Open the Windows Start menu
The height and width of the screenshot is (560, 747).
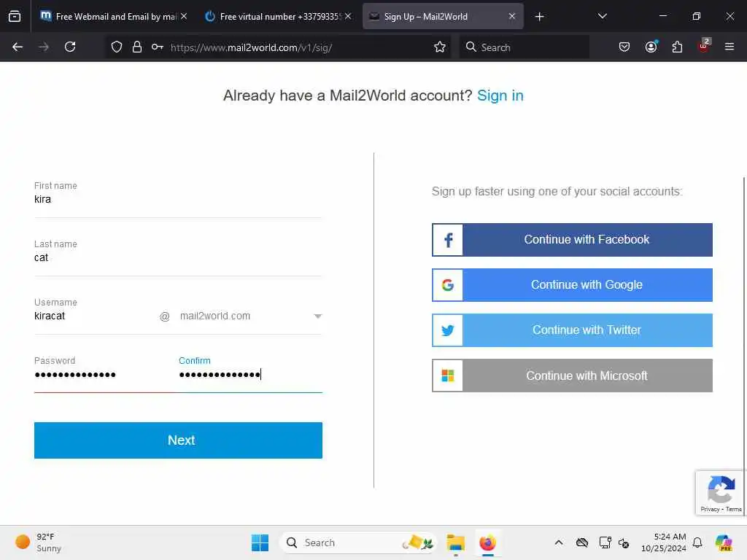260,542
